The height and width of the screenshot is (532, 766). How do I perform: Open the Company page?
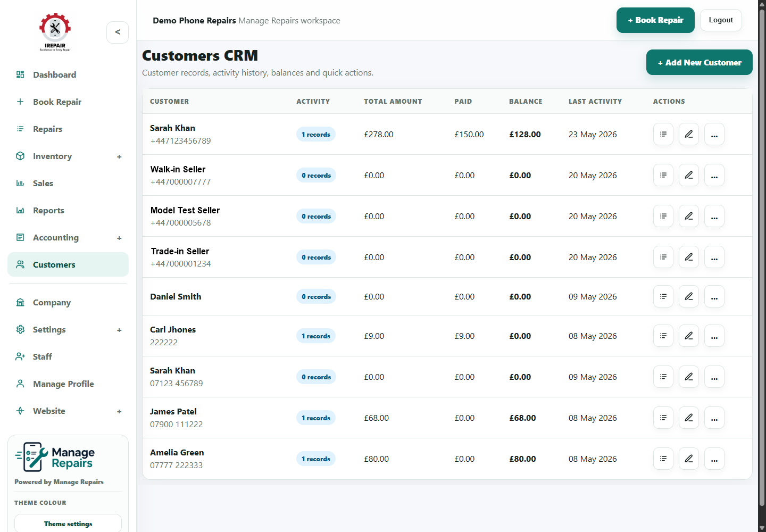click(68, 302)
